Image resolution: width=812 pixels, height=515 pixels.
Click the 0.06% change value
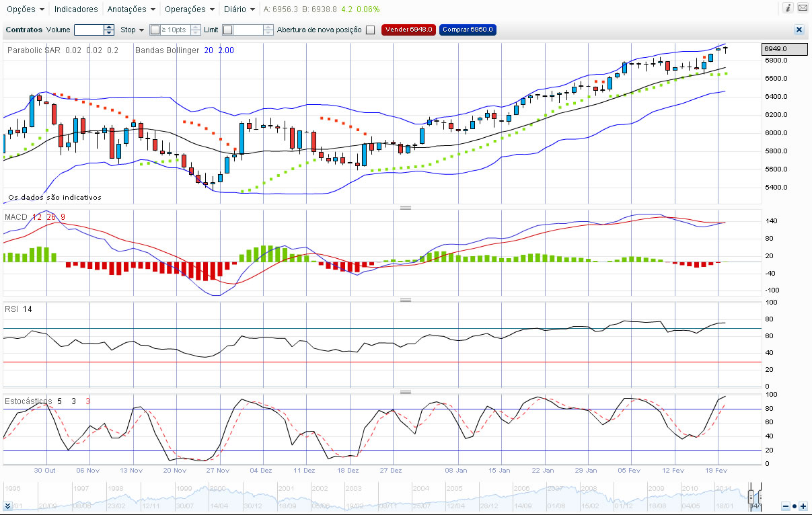tap(367, 9)
